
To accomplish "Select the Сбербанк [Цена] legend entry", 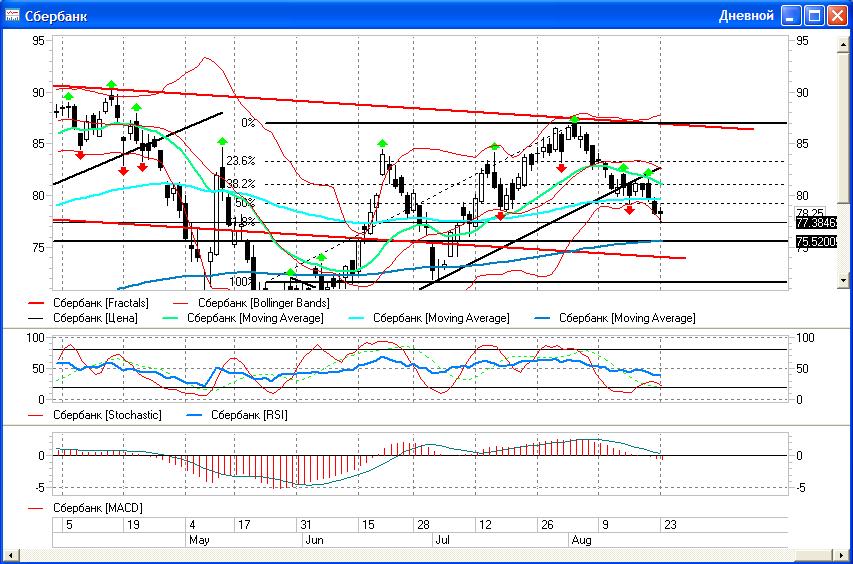I will coord(83,318).
